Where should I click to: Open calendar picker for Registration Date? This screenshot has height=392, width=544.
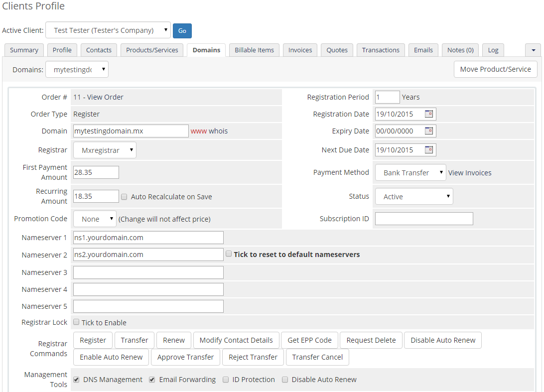pos(429,114)
